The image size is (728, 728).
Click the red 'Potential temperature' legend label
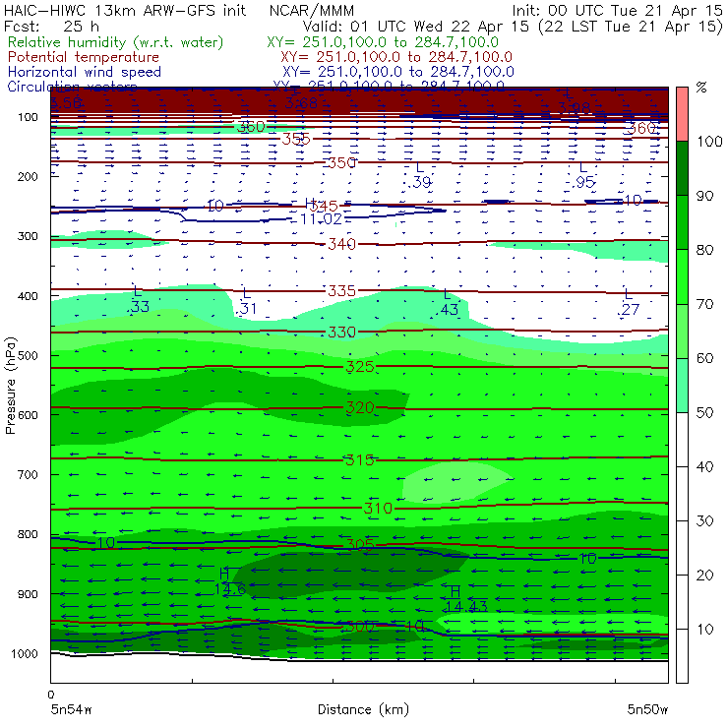pos(84,57)
